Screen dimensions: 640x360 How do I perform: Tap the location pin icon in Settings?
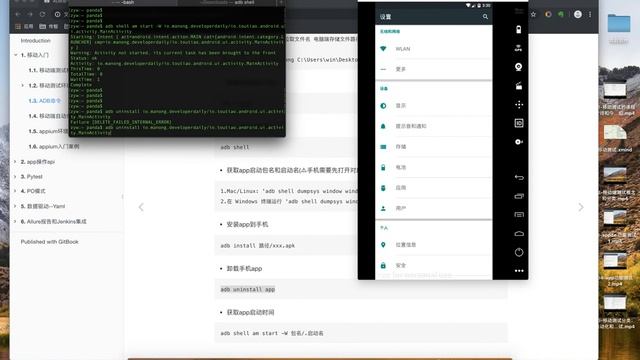[x=383, y=245]
